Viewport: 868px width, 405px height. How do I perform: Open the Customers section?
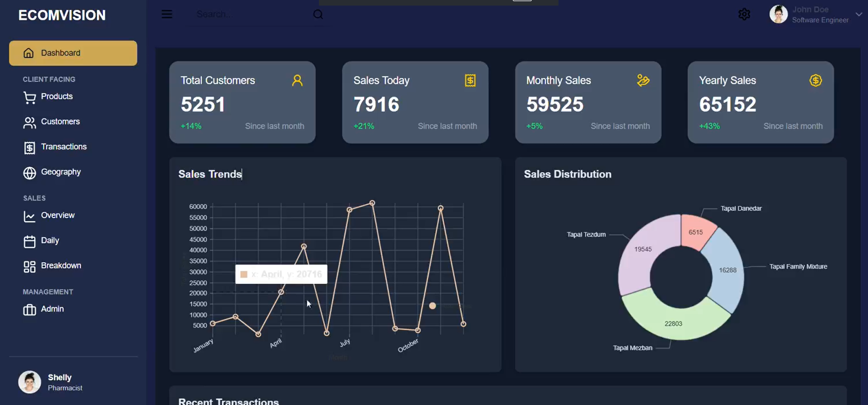point(60,122)
